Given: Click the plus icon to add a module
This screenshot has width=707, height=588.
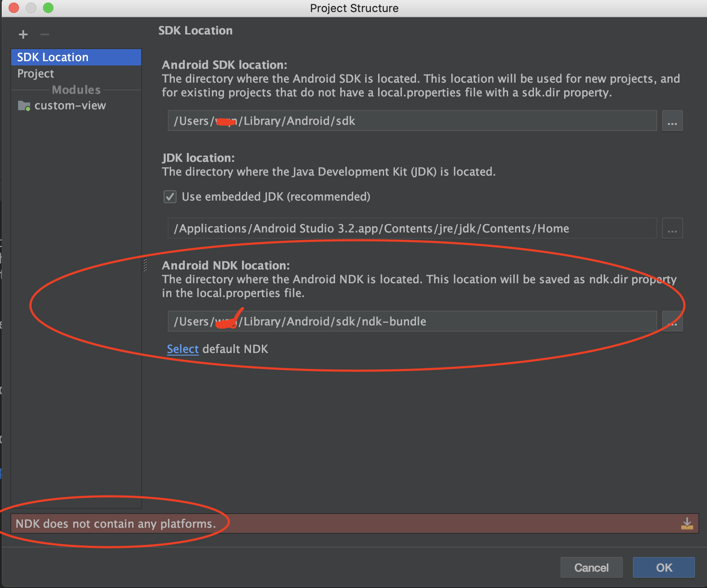Looking at the screenshot, I should (23, 34).
